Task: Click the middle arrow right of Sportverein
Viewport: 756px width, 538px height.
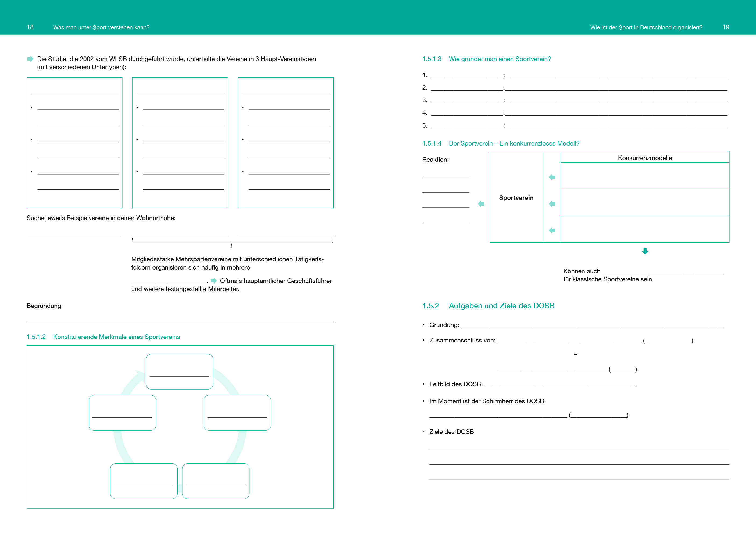Action: [x=552, y=204]
